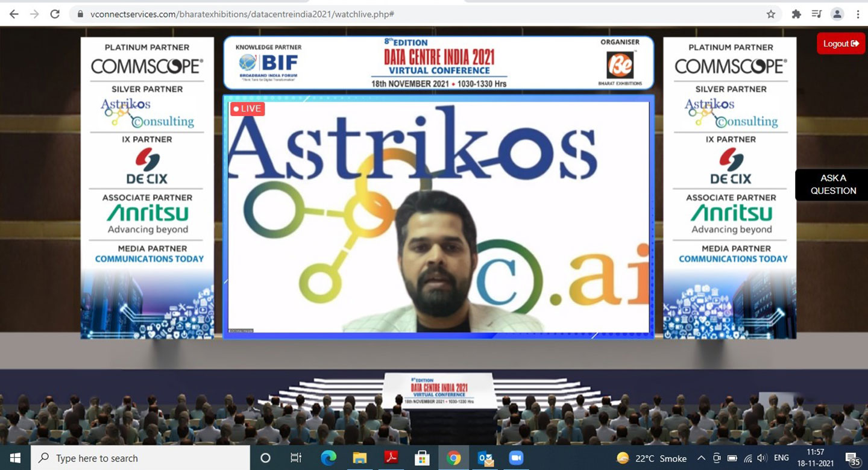
Task: Go back using the browser back arrow
Action: tap(14, 14)
